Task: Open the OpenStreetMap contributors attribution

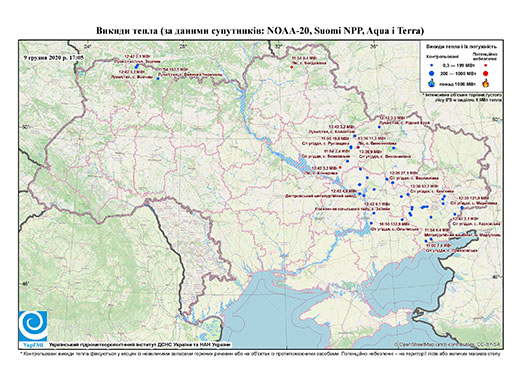Action: point(448,344)
